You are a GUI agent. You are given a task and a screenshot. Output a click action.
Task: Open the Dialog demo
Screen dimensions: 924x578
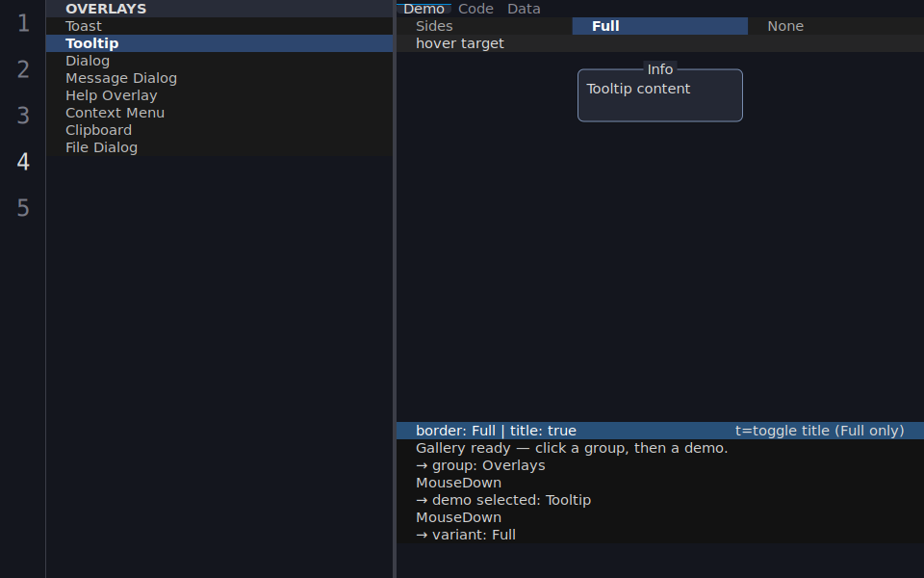click(x=219, y=61)
